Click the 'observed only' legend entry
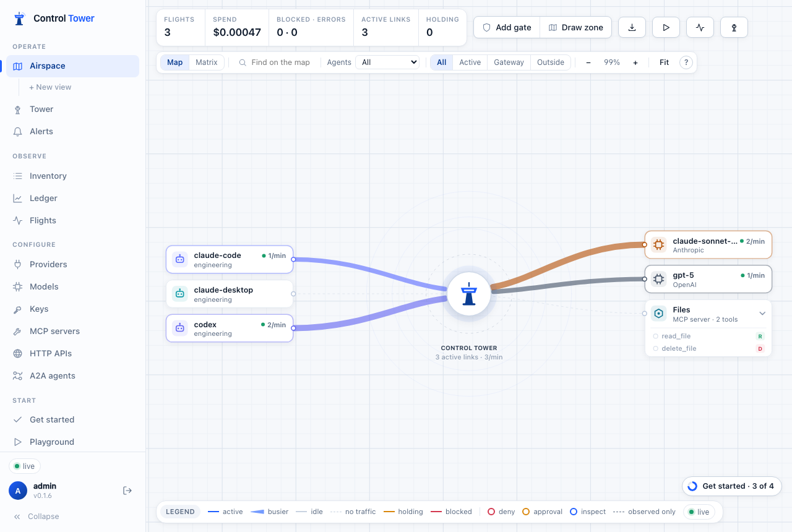This screenshot has height=532, width=792. tap(644, 512)
